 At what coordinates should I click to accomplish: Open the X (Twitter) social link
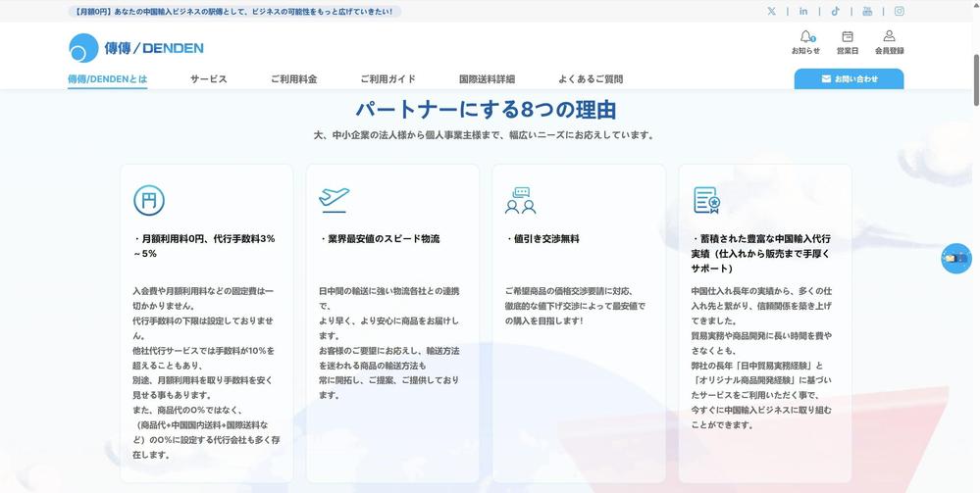tap(772, 11)
